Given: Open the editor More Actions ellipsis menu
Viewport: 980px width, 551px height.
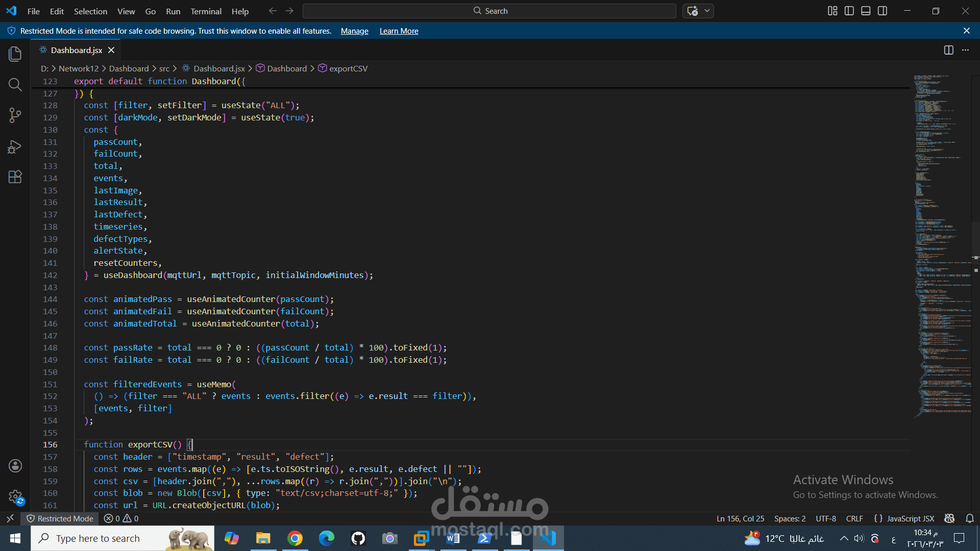Looking at the screenshot, I should 965,50.
